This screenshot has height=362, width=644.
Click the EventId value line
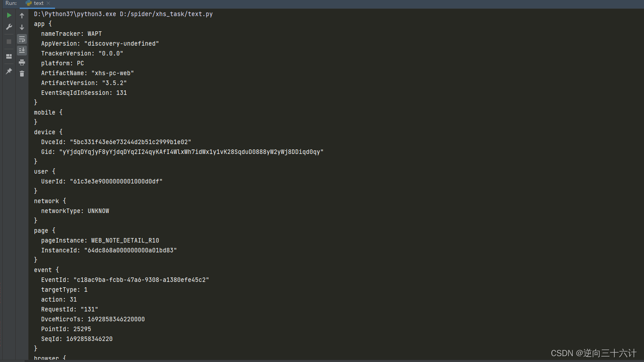click(x=125, y=280)
